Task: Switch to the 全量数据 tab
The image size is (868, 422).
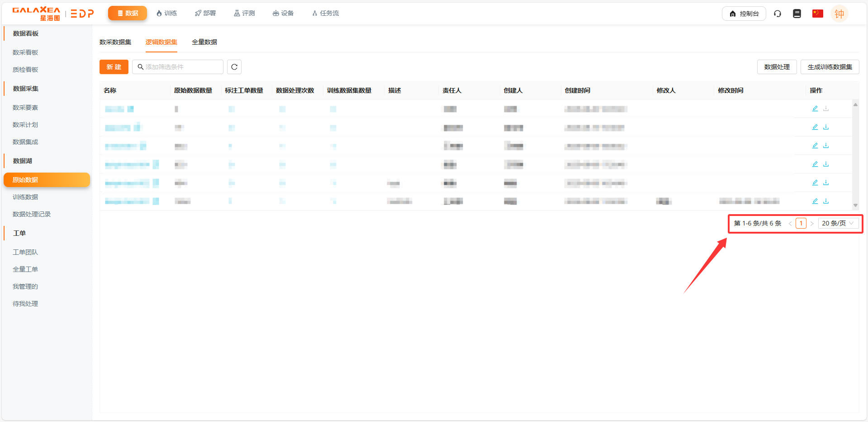Action: coord(204,42)
